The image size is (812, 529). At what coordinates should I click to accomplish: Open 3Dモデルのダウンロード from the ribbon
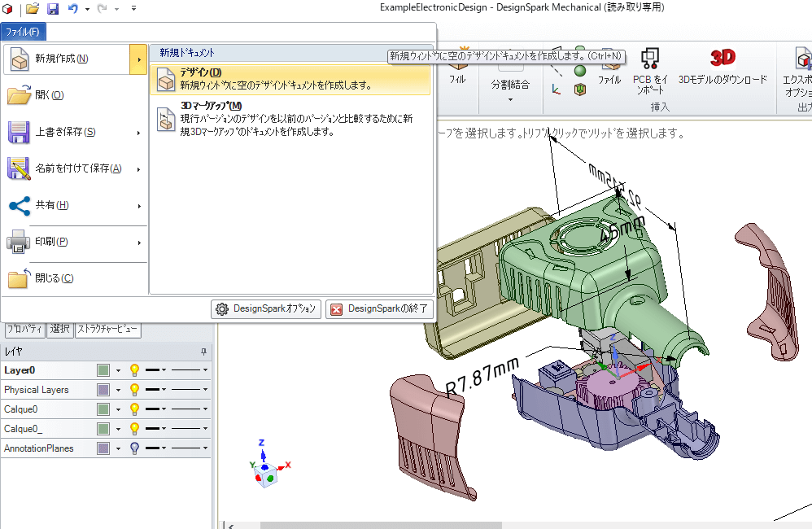(x=723, y=66)
